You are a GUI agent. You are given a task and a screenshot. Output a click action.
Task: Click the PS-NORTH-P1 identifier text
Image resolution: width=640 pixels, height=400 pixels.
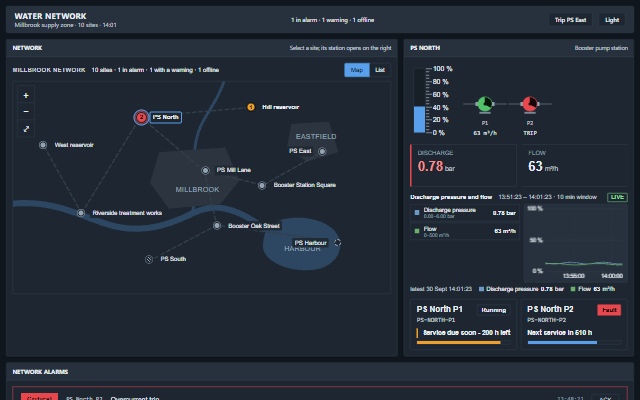pos(436,320)
